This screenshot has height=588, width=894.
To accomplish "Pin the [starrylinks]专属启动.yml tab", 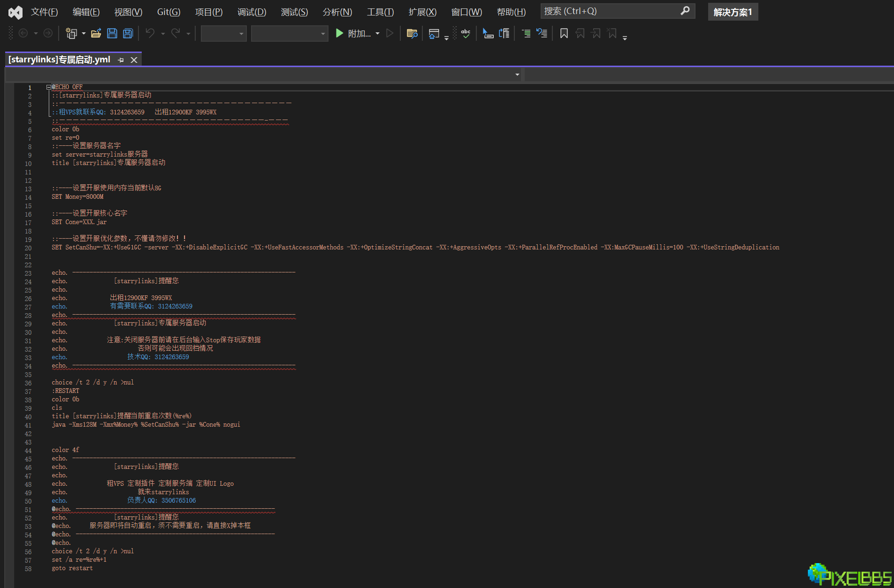I will coord(121,60).
